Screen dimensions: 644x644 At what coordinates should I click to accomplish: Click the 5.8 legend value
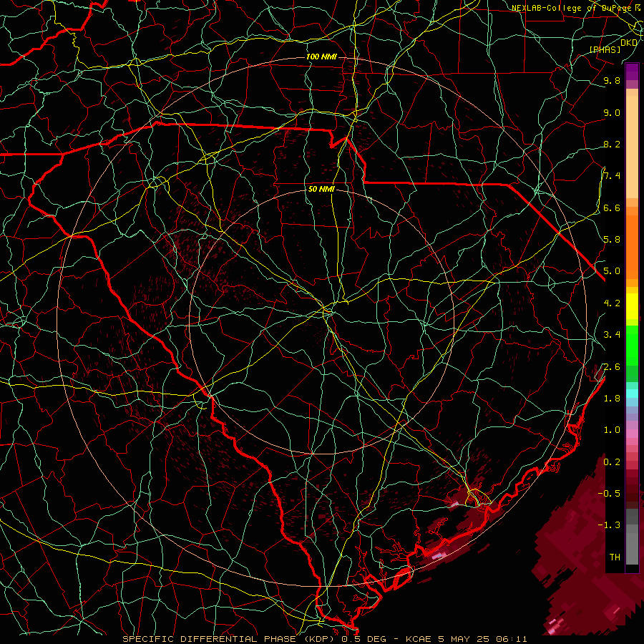tap(612, 239)
